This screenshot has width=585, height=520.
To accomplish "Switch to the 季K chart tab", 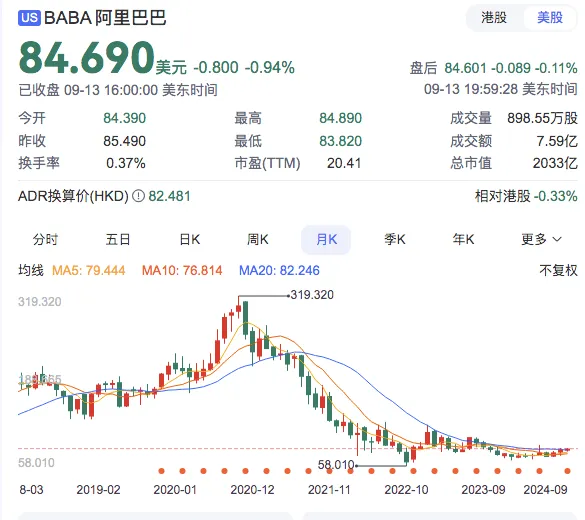I will pos(395,239).
